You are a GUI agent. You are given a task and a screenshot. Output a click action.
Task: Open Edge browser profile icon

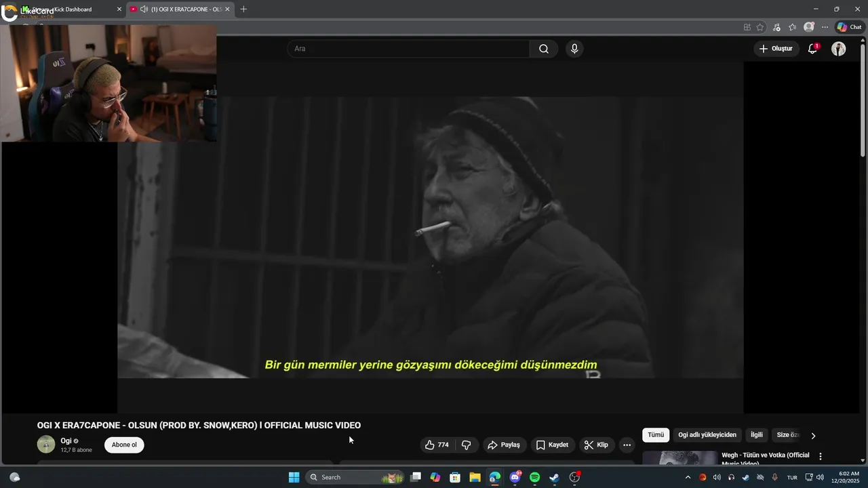[x=809, y=27]
